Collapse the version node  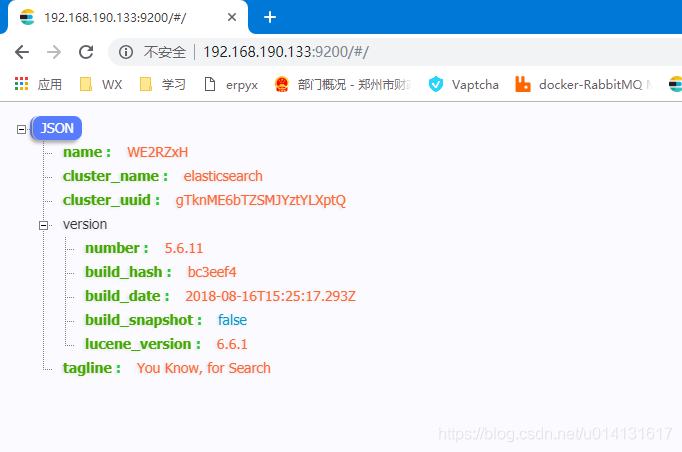click(43, 225)
